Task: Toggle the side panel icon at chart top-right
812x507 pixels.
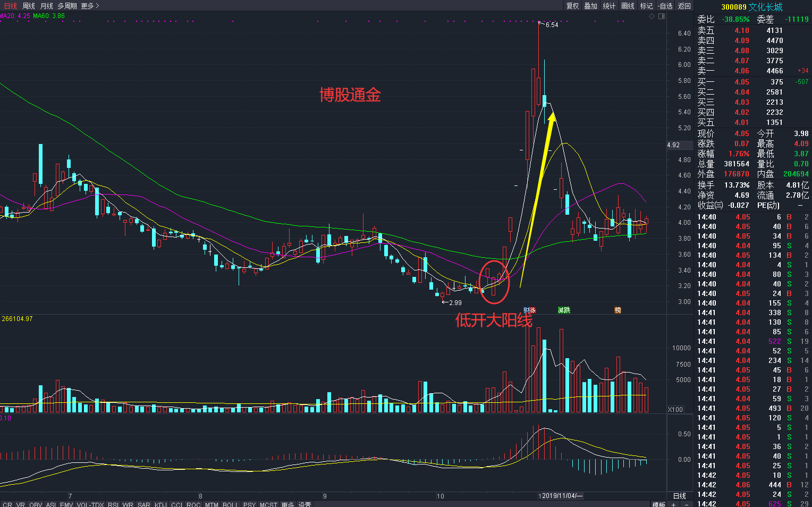Action: [x=662, y=16]
